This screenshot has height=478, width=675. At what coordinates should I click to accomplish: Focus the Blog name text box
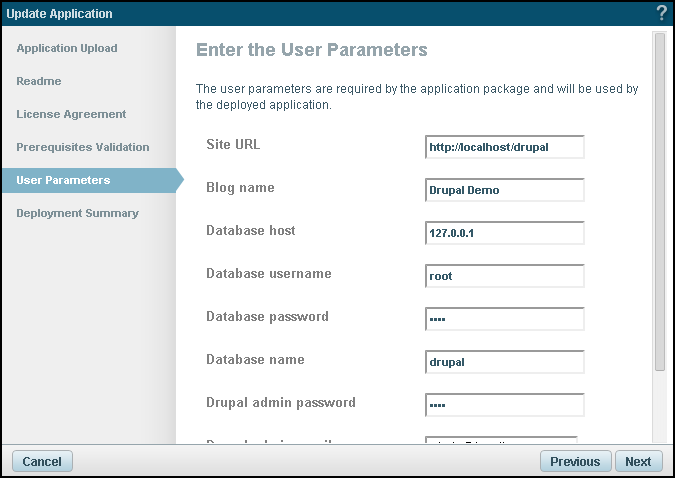(504, 190)
